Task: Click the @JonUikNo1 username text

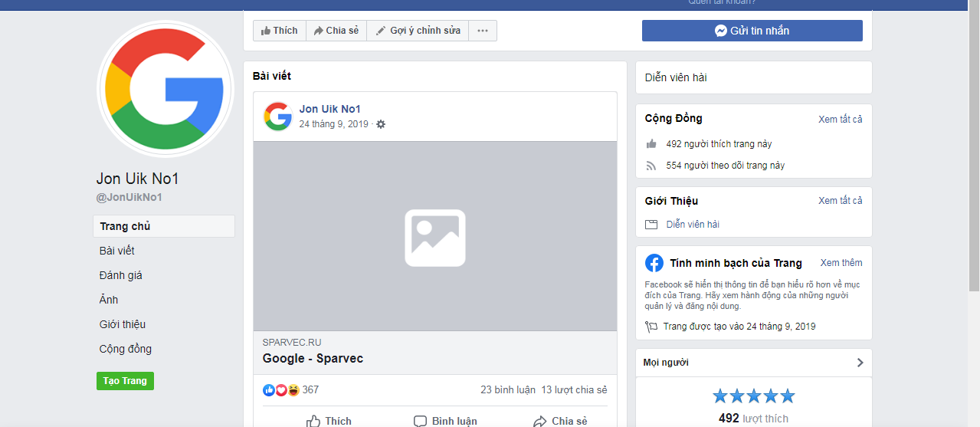Action: 129,197
